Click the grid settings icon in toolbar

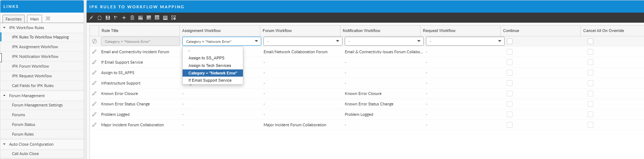[x=174, y=18]
